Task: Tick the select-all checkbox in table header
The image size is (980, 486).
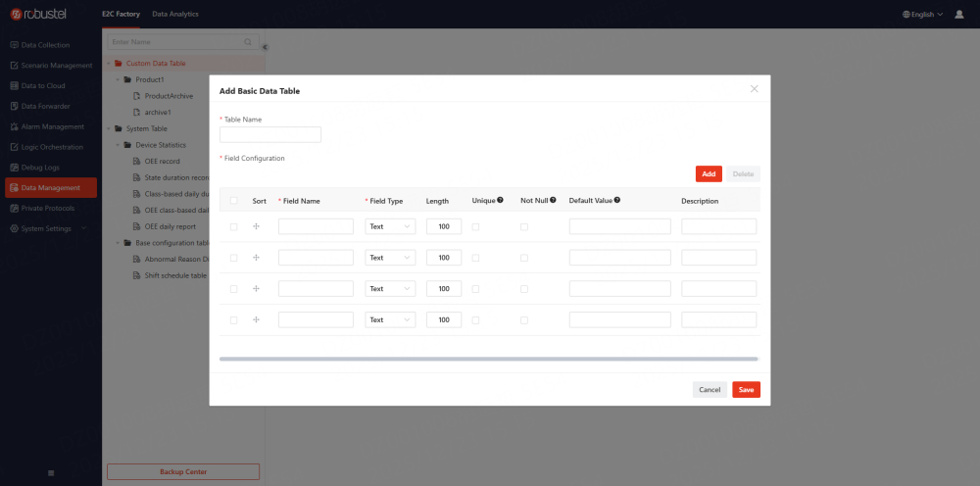Action: point(234,201)
